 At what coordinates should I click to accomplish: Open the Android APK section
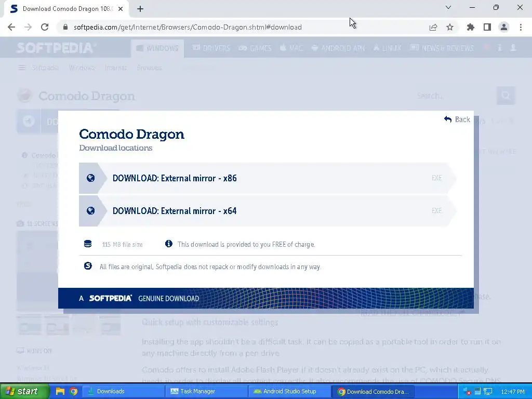coord(338,48)
